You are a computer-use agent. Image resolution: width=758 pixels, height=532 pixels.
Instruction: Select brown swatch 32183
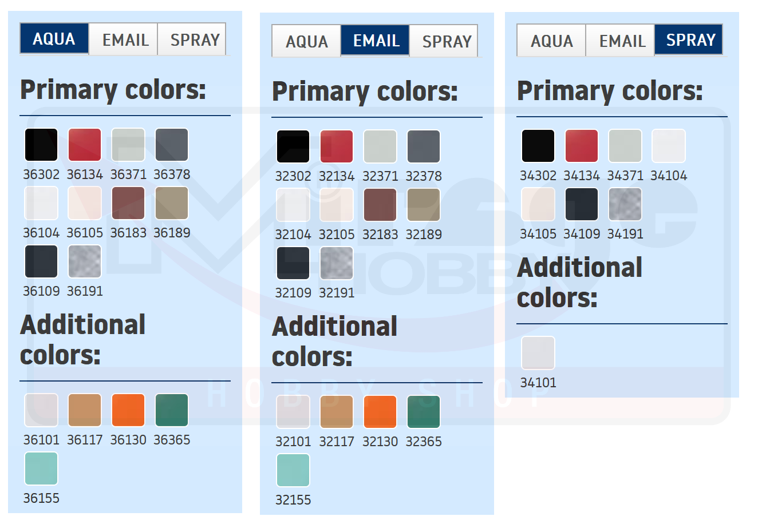pos(380,205)
